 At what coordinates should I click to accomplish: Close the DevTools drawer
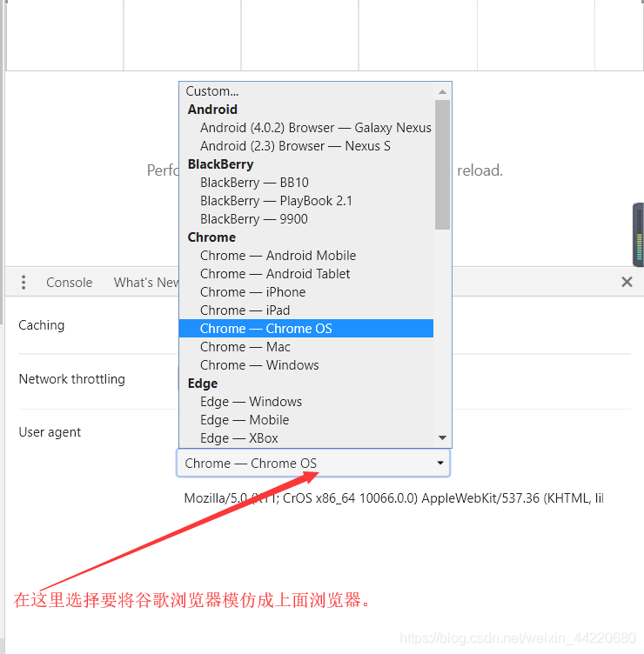(x=627, y=282)
